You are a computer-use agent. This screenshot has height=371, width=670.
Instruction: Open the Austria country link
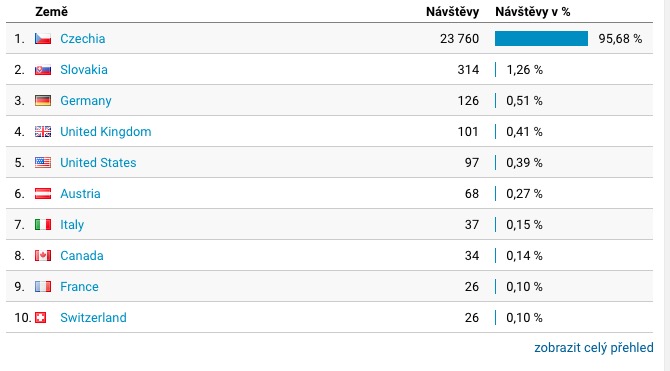[80, 194]
